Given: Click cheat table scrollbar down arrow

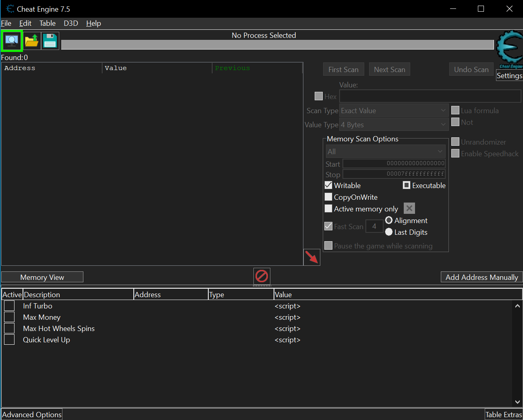Looking at the screenshot, I should tap(517, 402).
